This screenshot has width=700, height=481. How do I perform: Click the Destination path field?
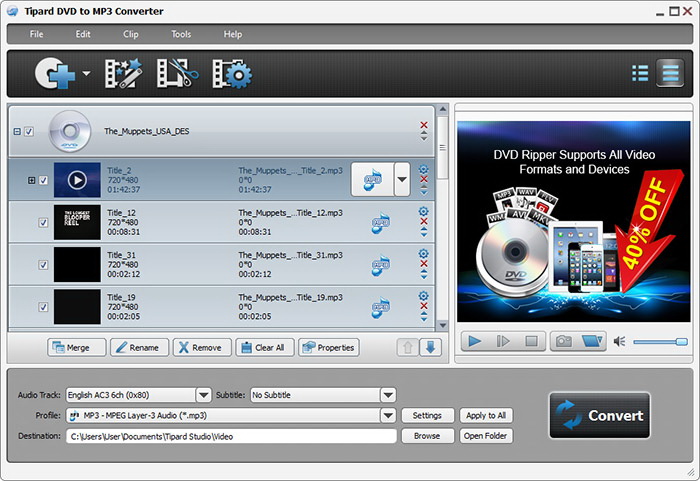pos(231,436)
